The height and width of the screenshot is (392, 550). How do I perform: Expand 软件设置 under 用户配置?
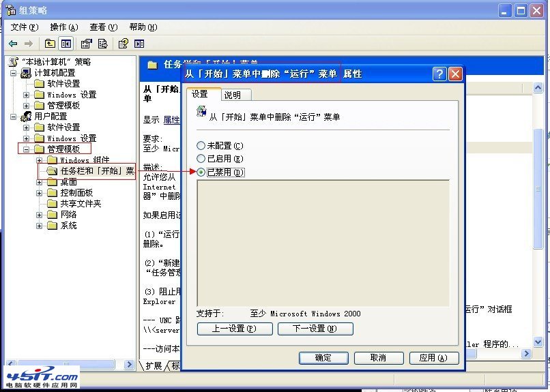(x=27, y=127)
